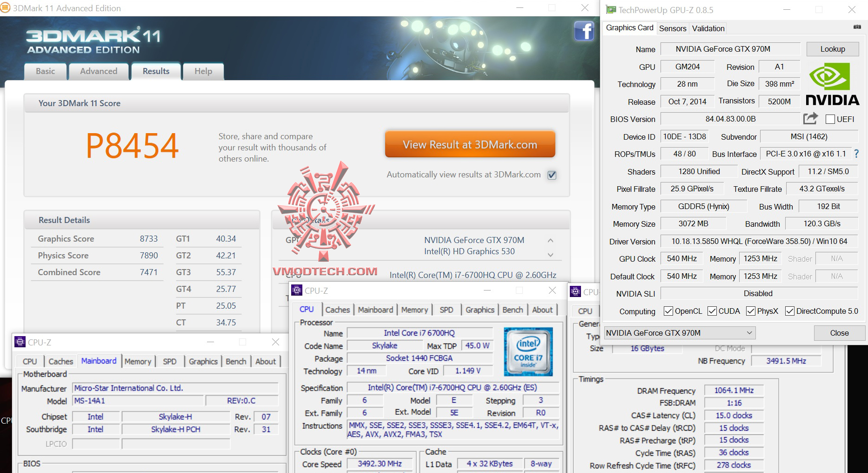Click the P8454 score text

[132, 146]
